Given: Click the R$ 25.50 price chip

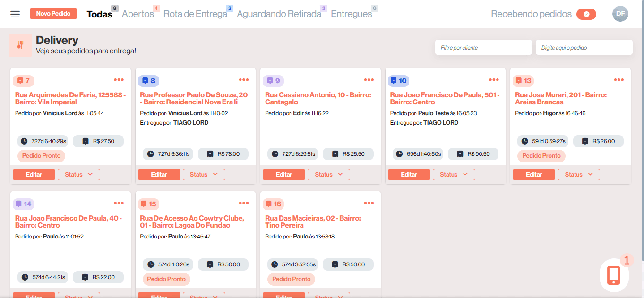Looking at the screenshot, I should [348, 154].
